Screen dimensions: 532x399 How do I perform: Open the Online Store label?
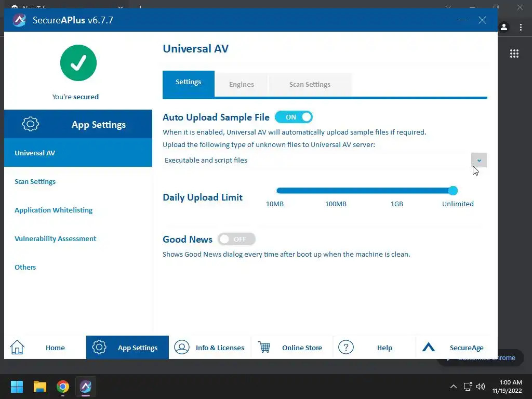point(302,348)
